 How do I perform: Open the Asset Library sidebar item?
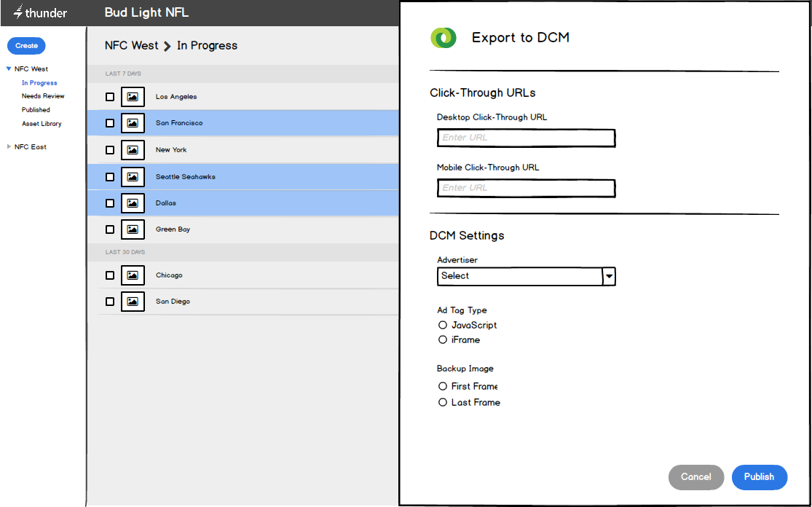42,124
